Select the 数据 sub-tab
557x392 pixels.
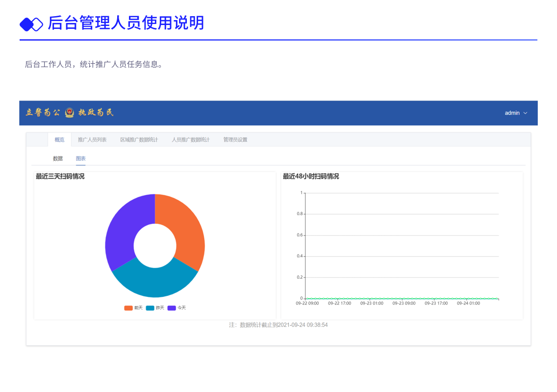click(57, 158)
